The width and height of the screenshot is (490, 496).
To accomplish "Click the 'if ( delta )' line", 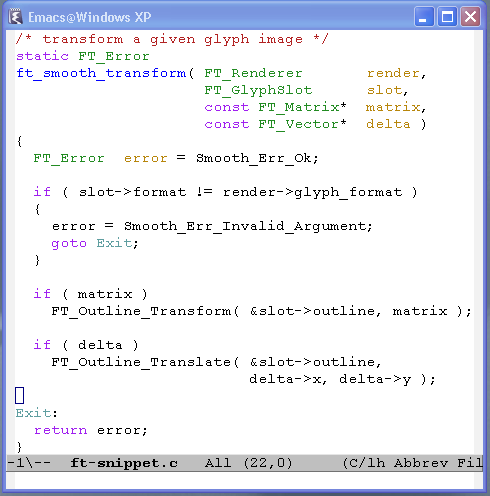I will point(86,345).
